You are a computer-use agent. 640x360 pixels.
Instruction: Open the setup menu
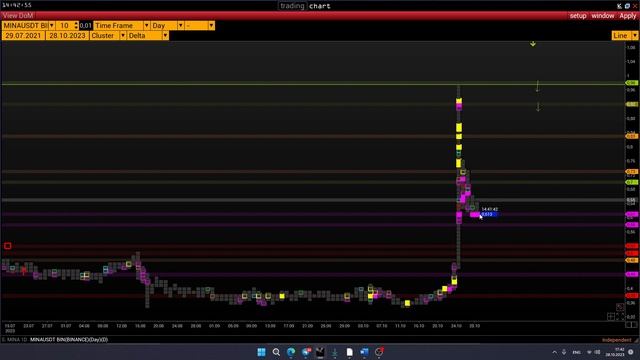(578, 16)
